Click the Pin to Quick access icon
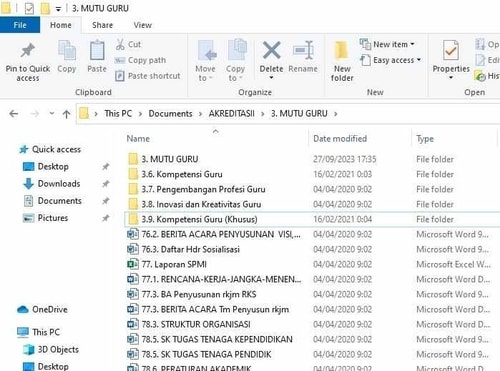 28,50
